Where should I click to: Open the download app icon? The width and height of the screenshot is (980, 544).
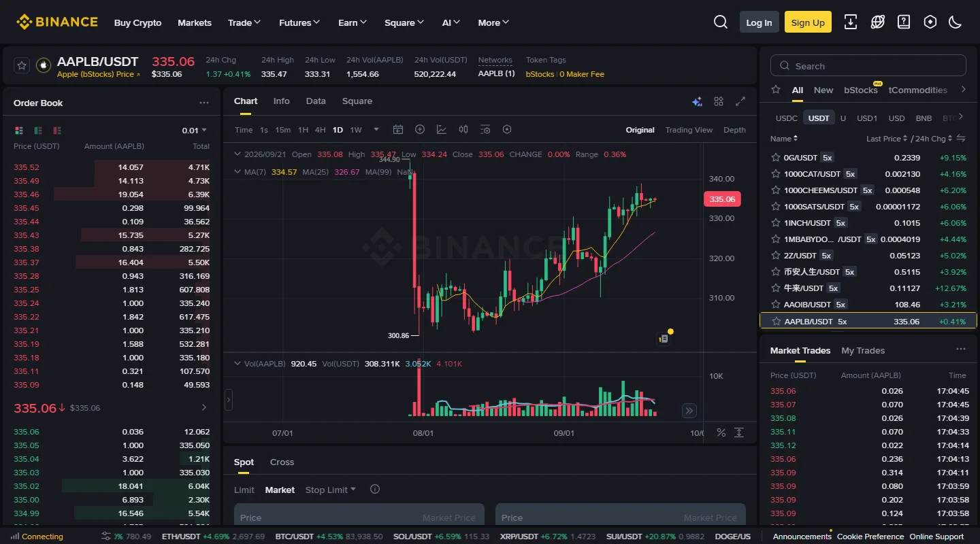(x=851, y=22)
